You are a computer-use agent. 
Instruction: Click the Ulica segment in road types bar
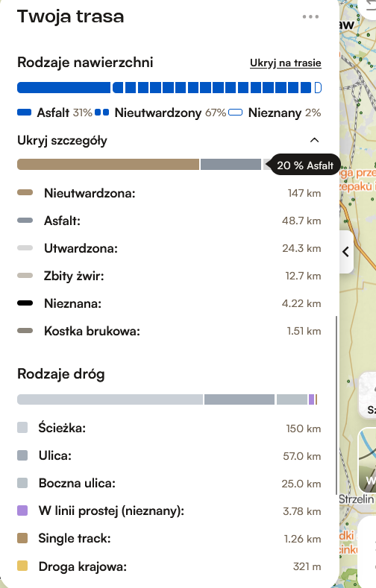click(239, 399)
